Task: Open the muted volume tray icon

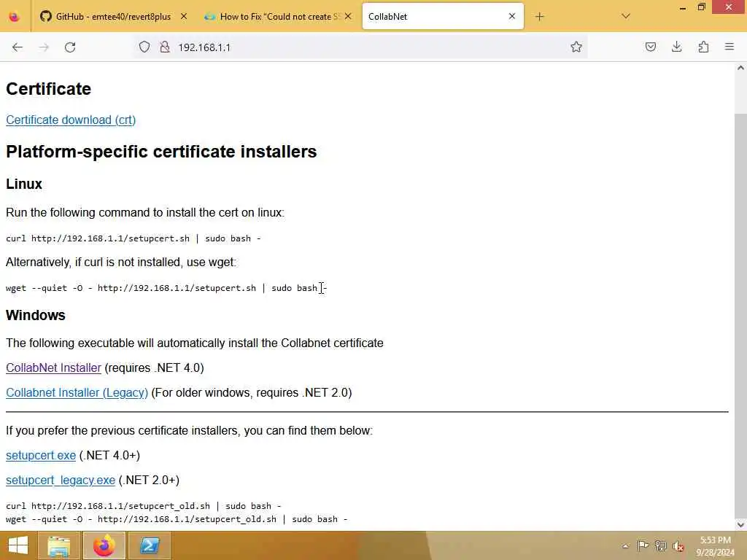Action: tap(678, 547)
